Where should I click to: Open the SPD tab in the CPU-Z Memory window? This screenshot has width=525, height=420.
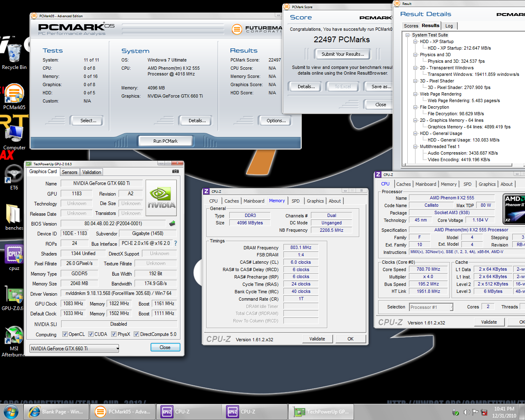point(295,201)
